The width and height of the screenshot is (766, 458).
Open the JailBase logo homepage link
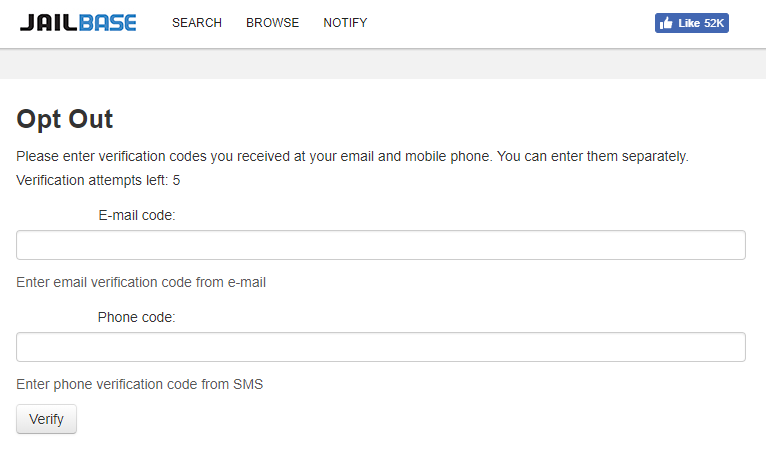point(78,23)
